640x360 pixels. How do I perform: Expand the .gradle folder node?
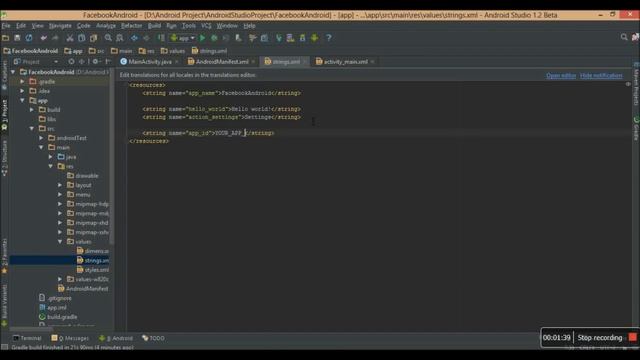click(22, 82)
